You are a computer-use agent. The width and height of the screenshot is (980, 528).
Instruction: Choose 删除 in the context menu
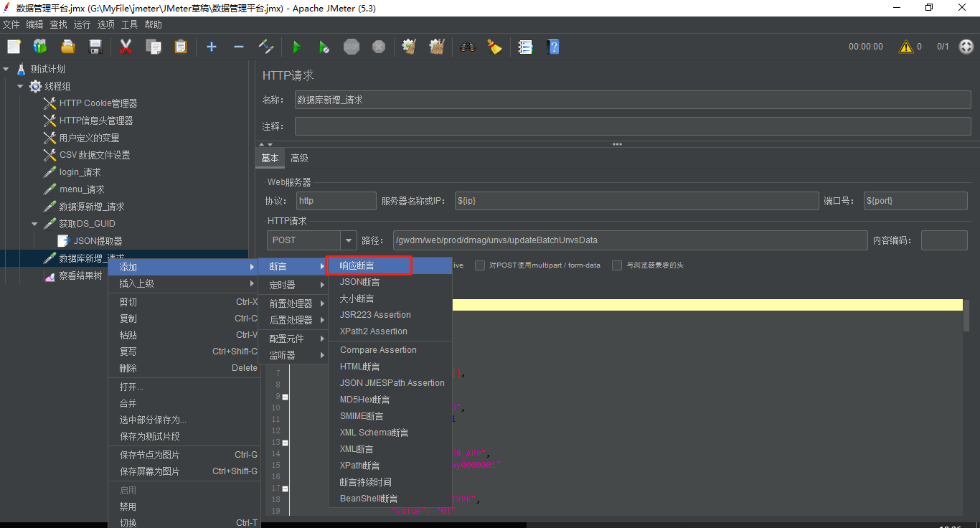[x=184, y=368]
